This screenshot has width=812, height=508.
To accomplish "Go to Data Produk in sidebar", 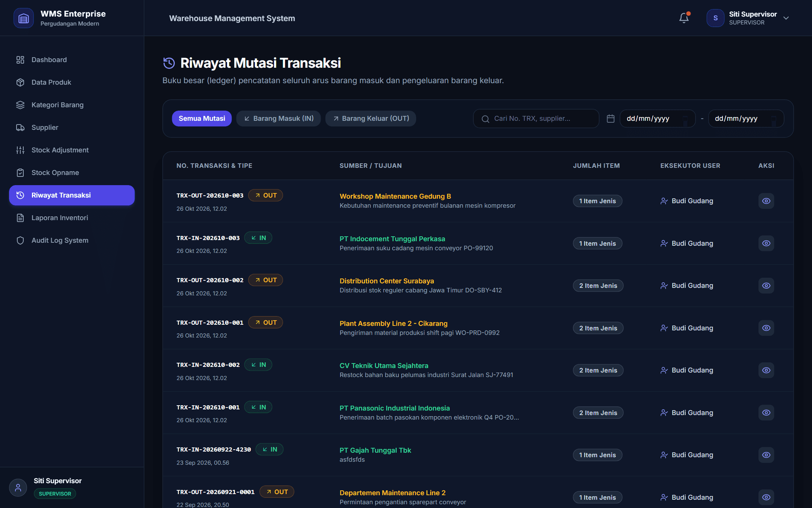I will click(x=72, y=82).
